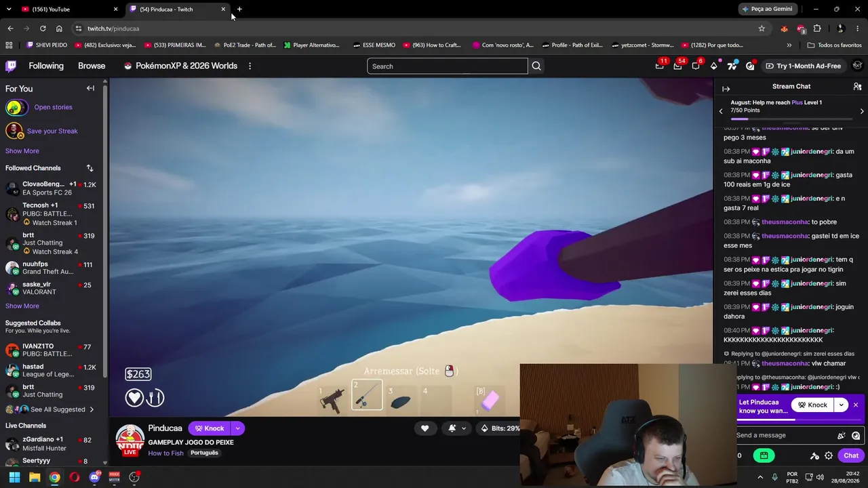Expand Show More under Save your Streak
Screen dimensions: 868x488
click(22, 151)
